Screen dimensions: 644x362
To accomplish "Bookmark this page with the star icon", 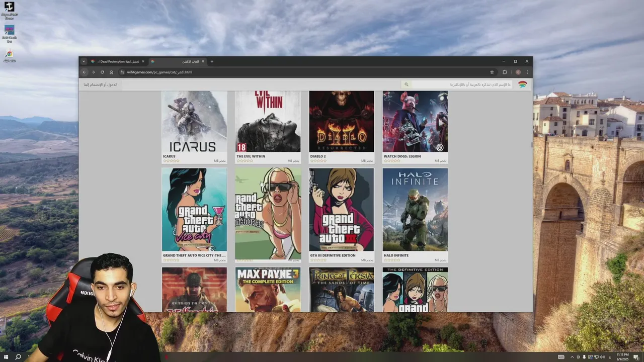I will click(x=492, y=72).
